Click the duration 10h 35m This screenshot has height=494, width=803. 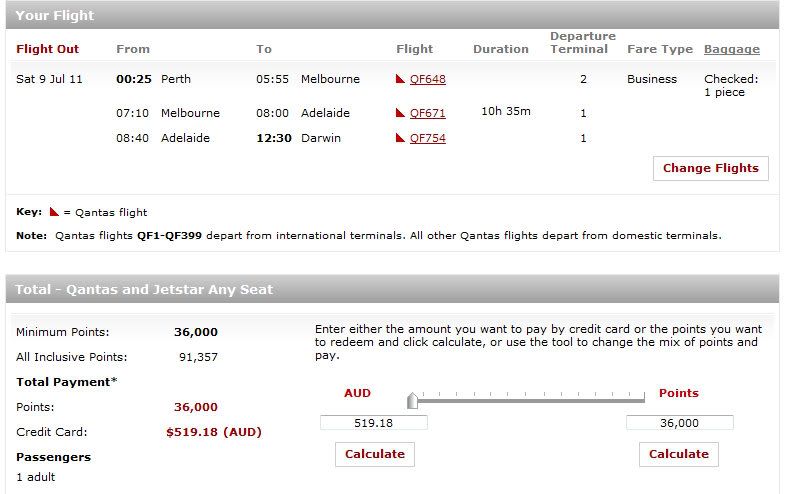tap(506, 111)
